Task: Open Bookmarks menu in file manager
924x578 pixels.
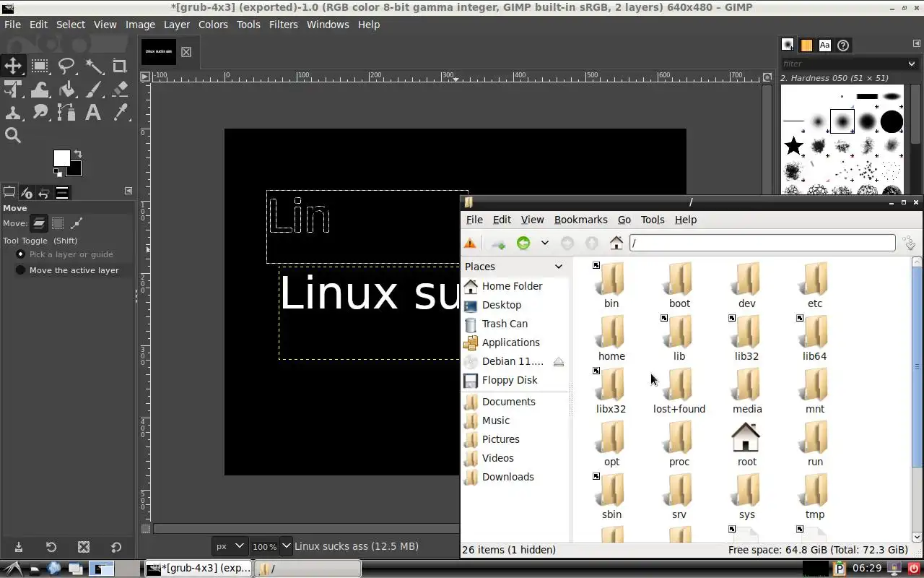Action: pyautogui.click(x=580, y=220)
